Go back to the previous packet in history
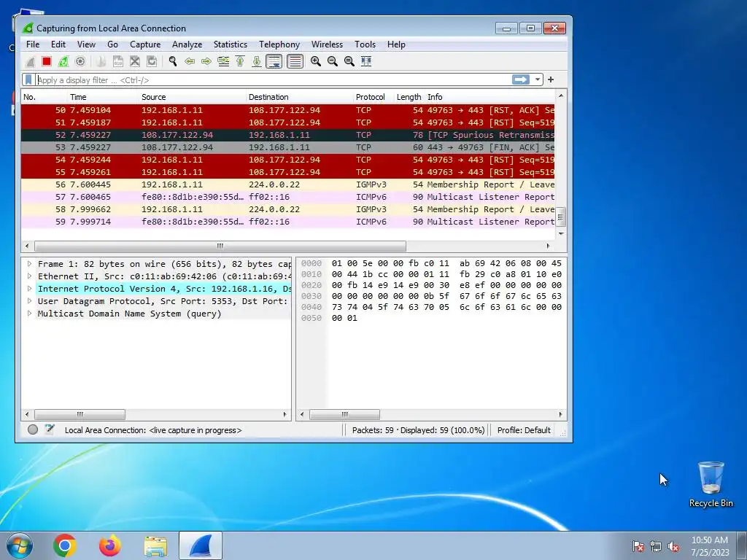The width and height of the screenshot is (747, 560). tap(190, 61)
